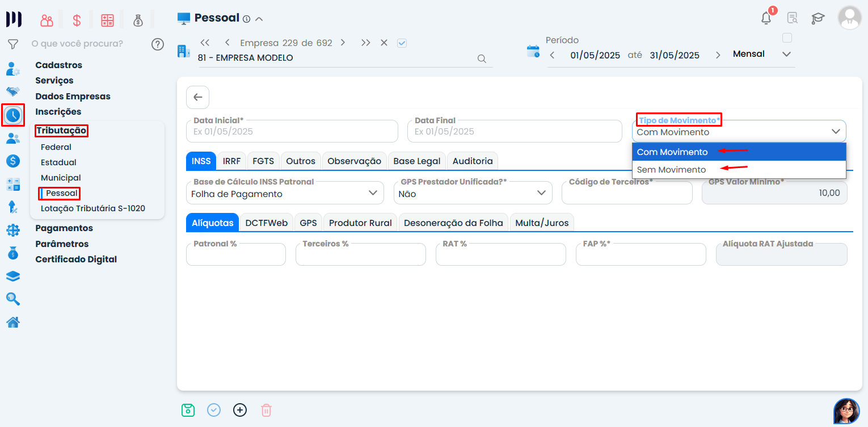
Task: Click the home icon in sidebar
Action: pos(13,323)
